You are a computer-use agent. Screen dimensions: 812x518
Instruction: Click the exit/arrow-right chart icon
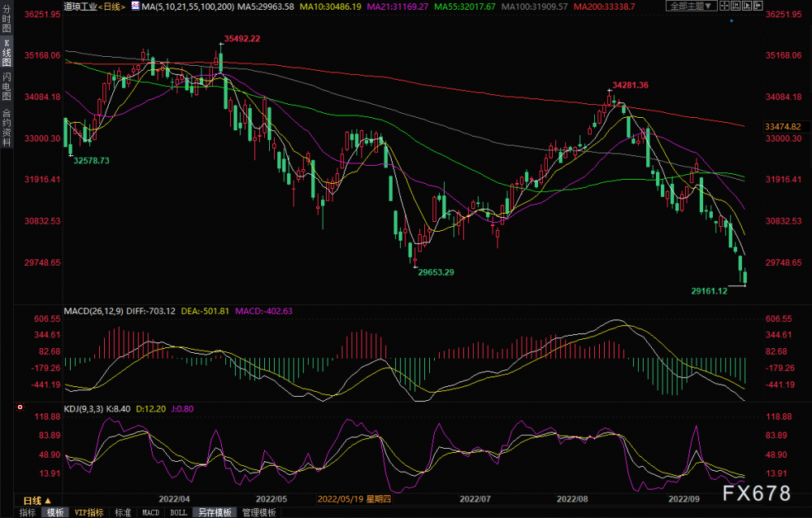758,7
